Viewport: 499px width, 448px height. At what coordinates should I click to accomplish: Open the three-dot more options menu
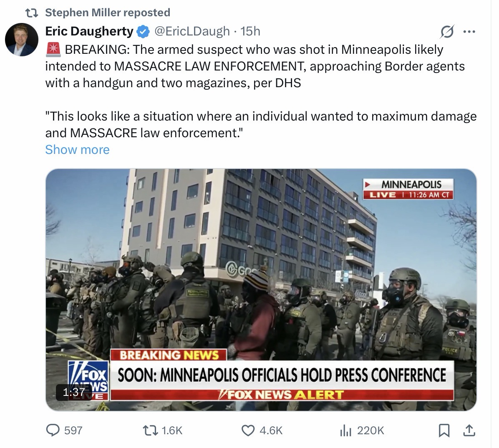pyautogui.click(x=469, y=32)
